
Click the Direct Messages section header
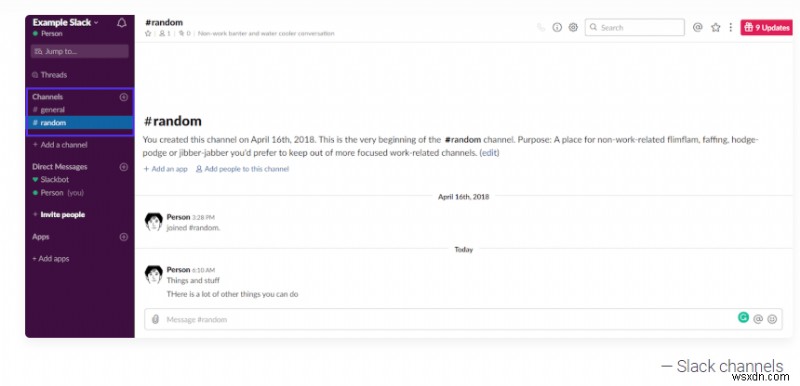pyautogui.click(x=59, y=167)
